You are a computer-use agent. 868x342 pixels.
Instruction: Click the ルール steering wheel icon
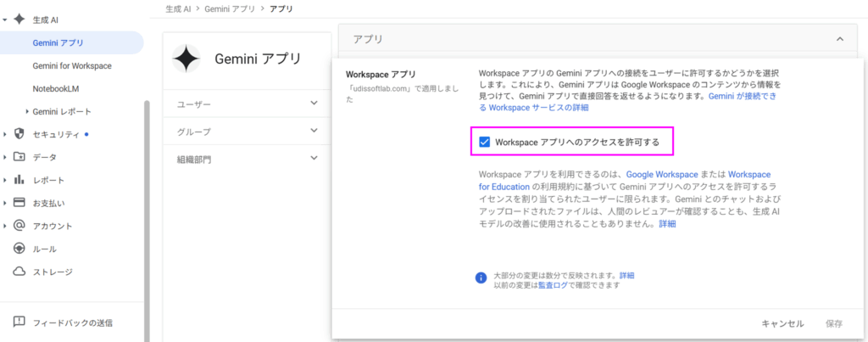pyautogui.click(x=19, y=249)
